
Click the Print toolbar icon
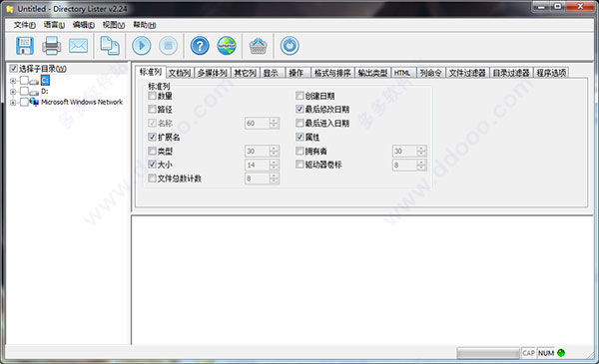point(52,46)
